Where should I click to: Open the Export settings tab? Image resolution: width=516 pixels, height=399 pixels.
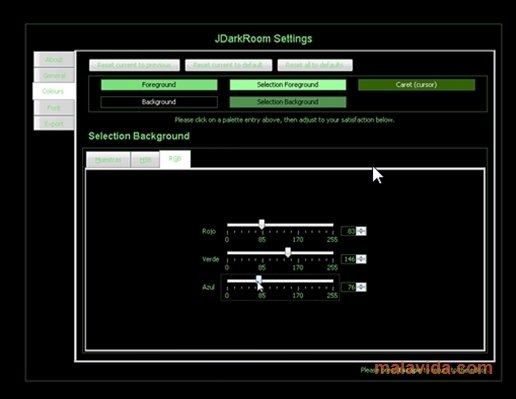(54, 123)
